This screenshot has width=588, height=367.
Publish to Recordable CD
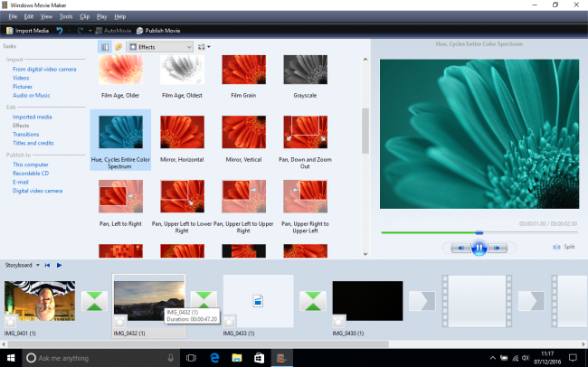(31, 174)
